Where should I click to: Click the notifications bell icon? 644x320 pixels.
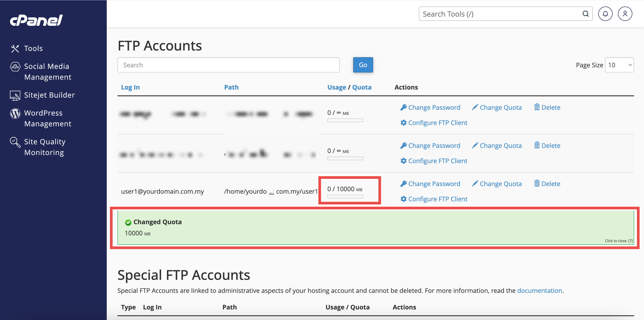[x=605, y=14]
